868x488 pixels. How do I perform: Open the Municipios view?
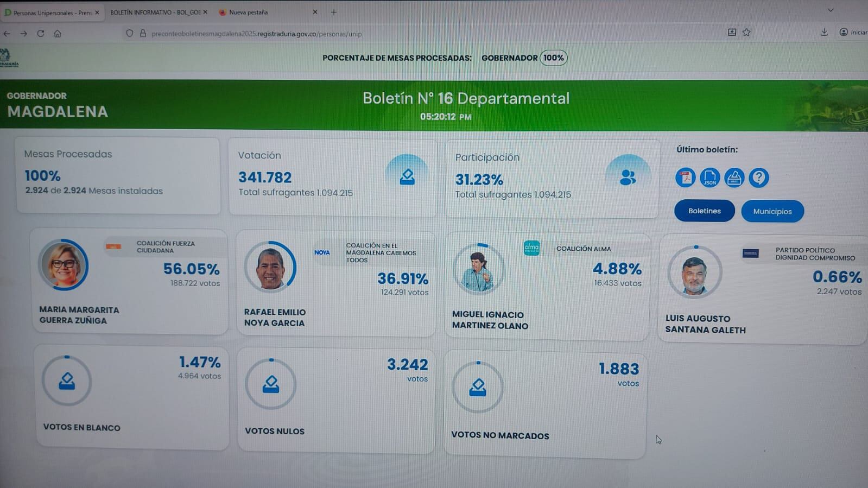click(772, 212)
